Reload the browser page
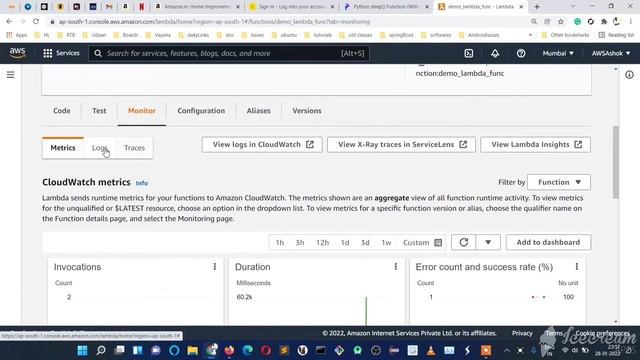This screenshot has height=360, width=640. click(x=36, y=21)
